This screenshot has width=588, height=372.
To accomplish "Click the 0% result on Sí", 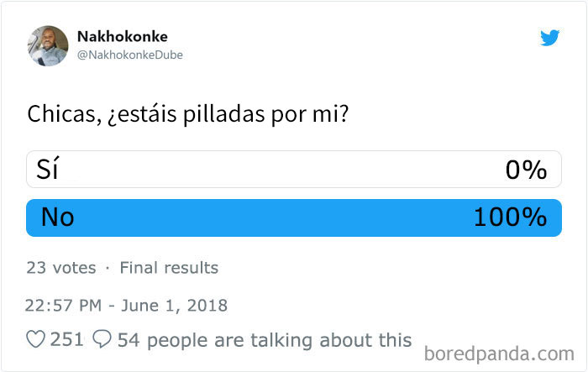I will [526, 170].
